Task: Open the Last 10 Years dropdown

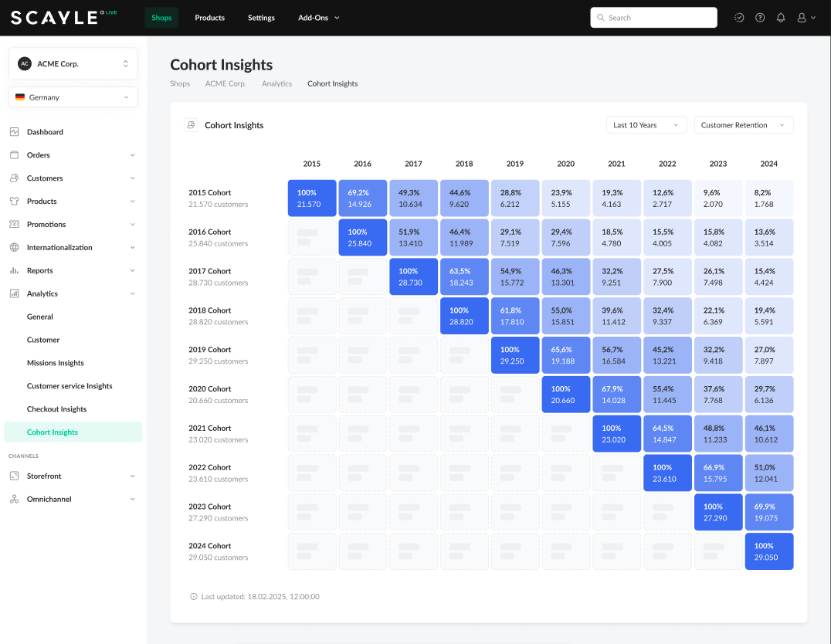Action: 646,125
